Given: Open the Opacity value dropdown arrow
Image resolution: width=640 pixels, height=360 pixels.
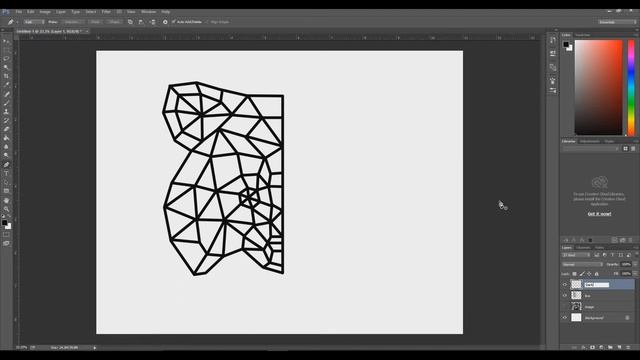Looking at the screenshot, I should (x=635, y=264).
